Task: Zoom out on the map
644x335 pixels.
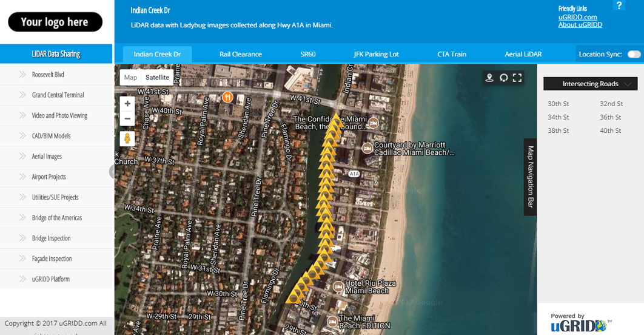Action: click(127, 118)
